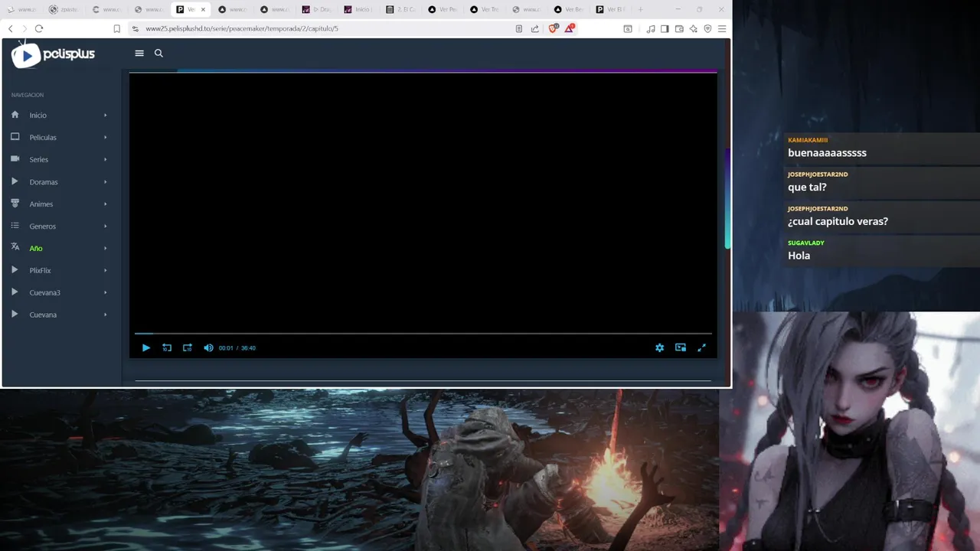Bookmark this page in the address bar
This screenshot has height=551, width=980.
(x=116, y=28)
